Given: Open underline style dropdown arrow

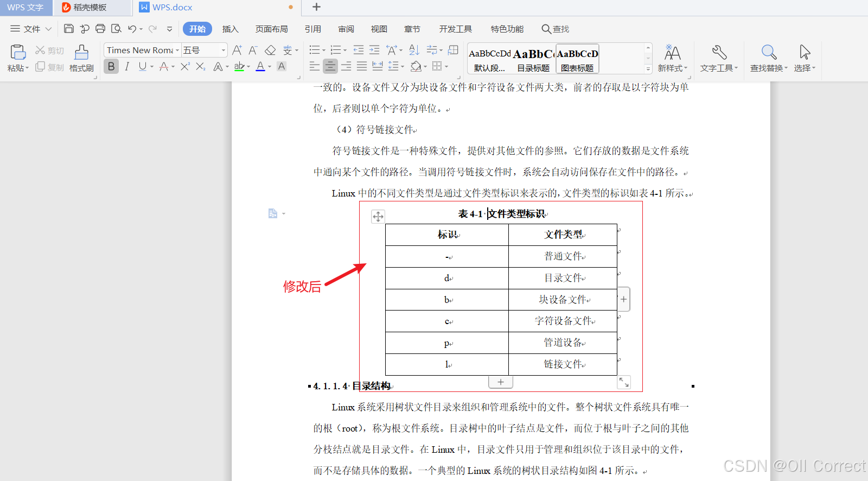Looking at the screenshot, I should pyautogui.click(x=152, y=67).
